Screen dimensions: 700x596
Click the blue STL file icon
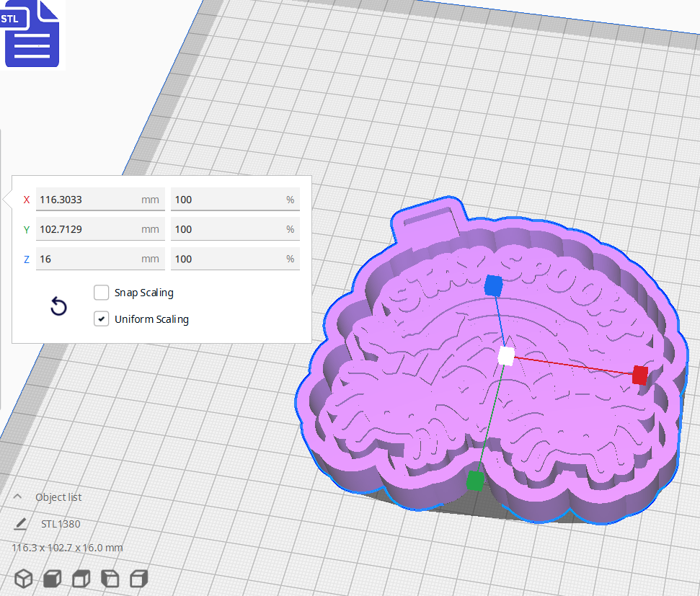pyautogui.click(x=32, y=34)
